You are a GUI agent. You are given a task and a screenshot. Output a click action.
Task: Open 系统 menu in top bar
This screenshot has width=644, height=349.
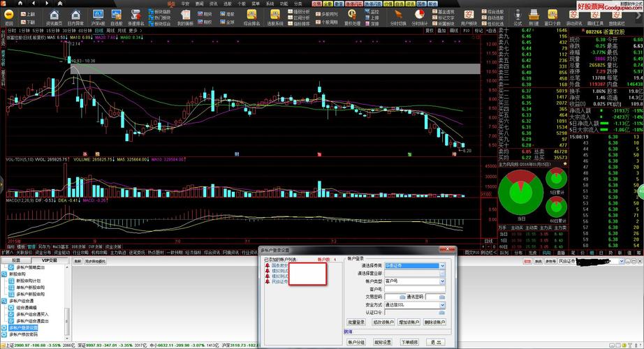tap(270, 3)
